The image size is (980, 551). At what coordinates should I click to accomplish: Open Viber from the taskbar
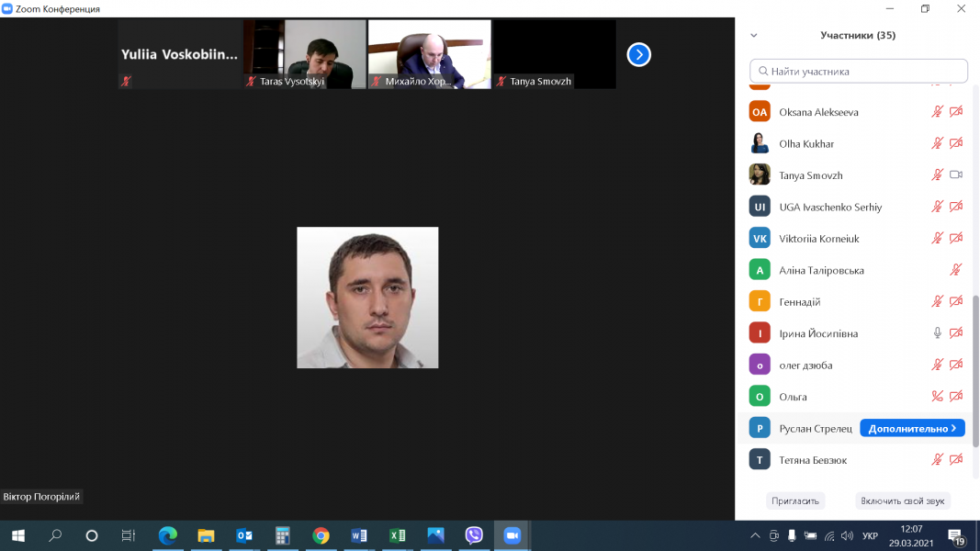tap(474, 535)
